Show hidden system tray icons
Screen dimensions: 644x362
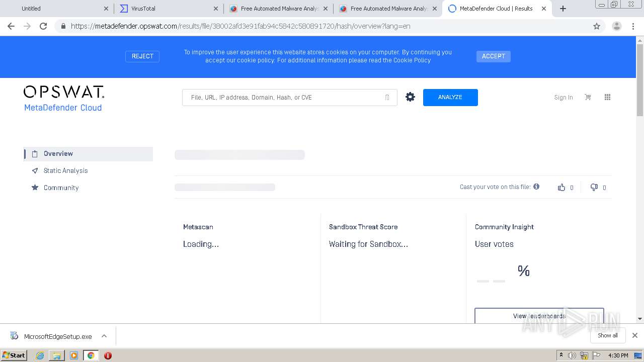[561, 355]
